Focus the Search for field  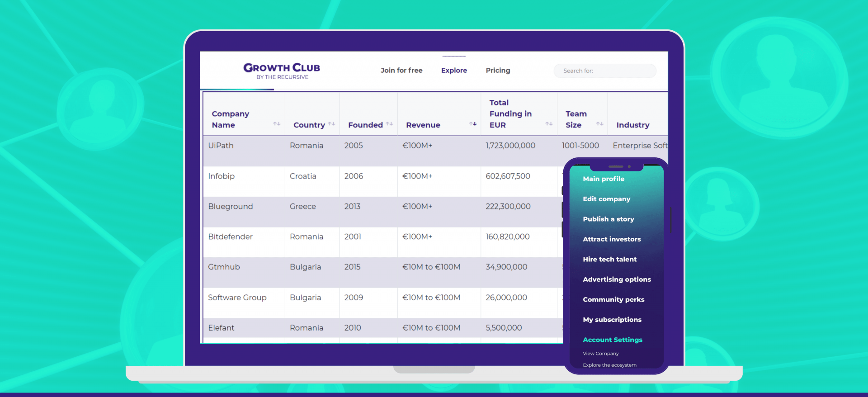point(605,71)
